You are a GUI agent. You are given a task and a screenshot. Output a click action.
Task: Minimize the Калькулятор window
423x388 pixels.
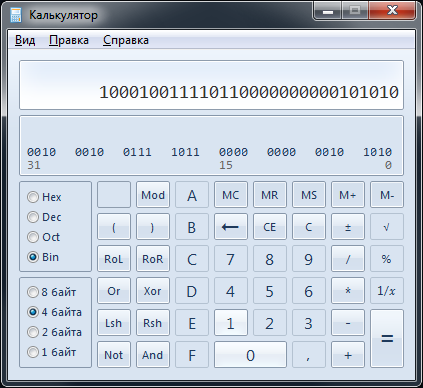click(328, 11)
